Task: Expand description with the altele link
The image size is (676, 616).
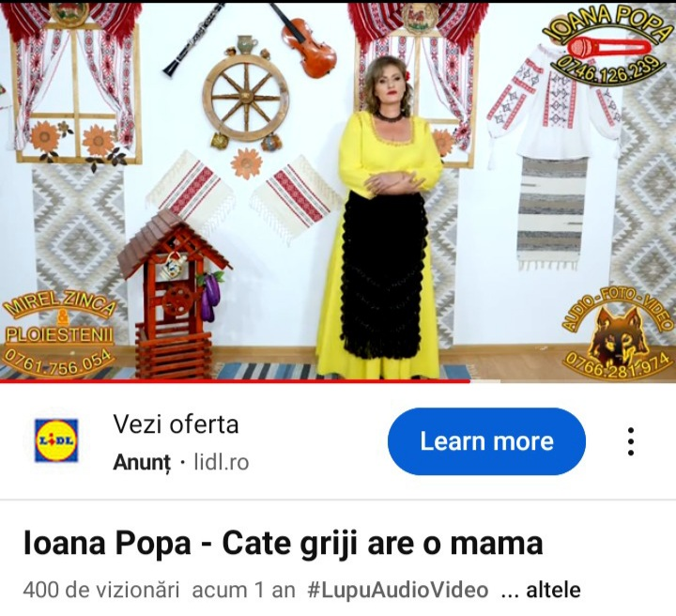Action: tap(553, 590)
